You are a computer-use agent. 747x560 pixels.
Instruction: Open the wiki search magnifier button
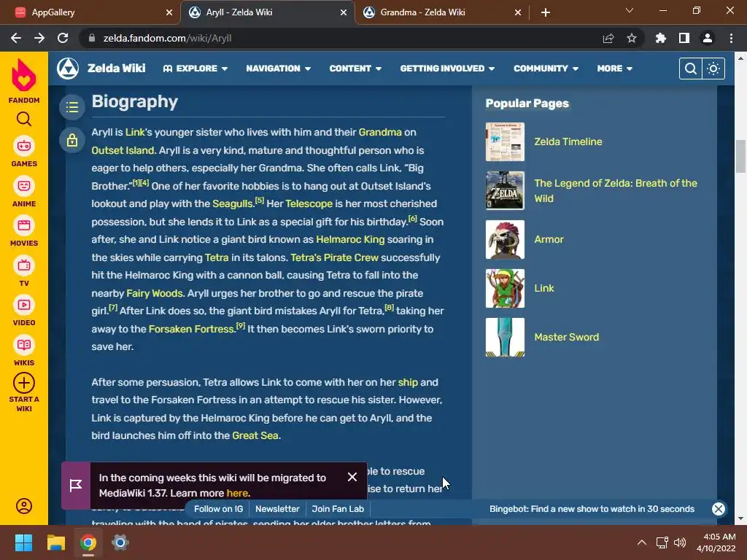tap(690, 69)
